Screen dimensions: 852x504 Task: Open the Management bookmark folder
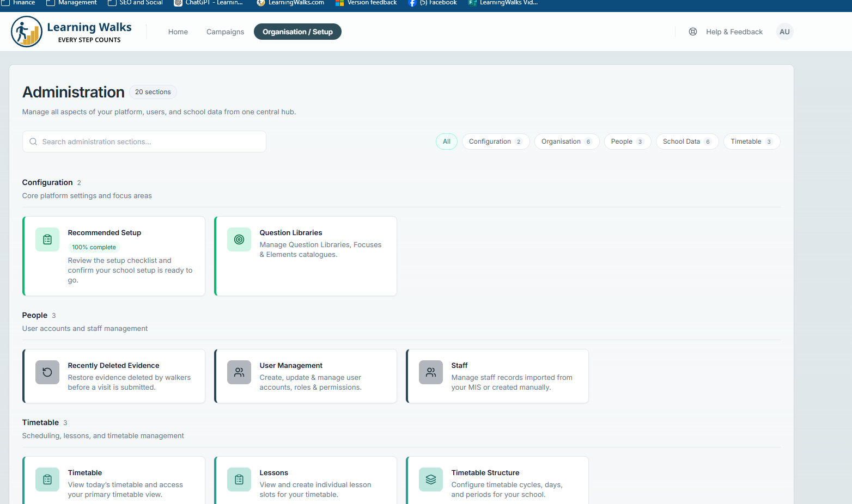(x=72, y=3)
